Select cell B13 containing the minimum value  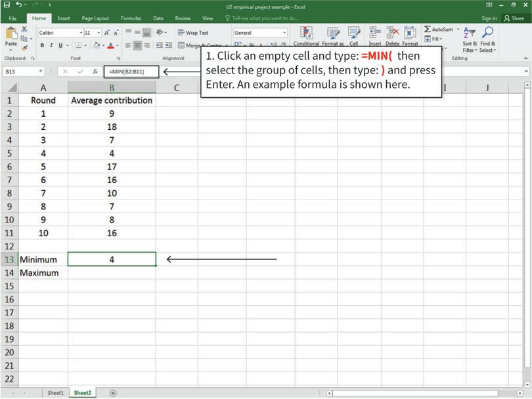coord(112,259)
